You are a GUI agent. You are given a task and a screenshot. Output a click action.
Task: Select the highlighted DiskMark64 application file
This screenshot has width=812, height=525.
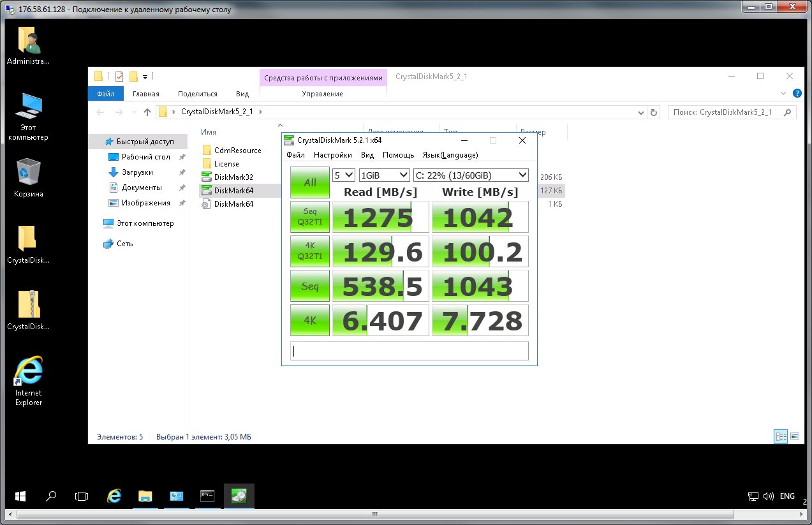[233, 191]
